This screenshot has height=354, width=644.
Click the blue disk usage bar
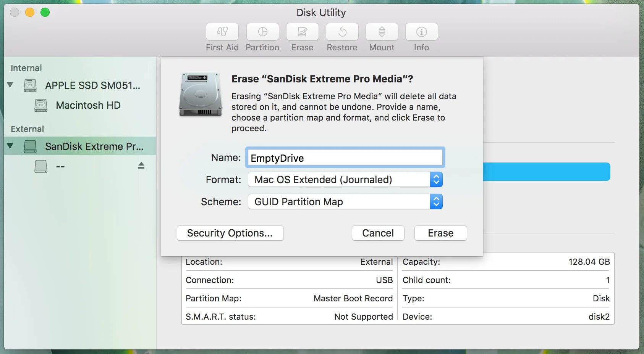[547, 172]
